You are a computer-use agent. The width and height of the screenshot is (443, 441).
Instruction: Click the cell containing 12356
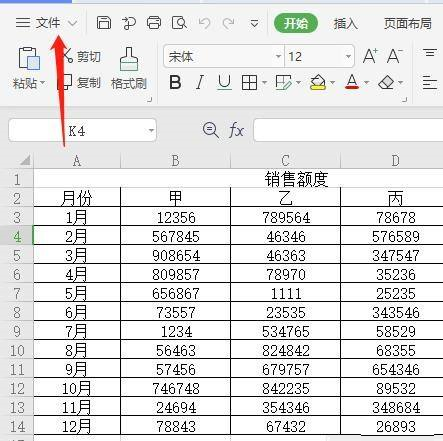tap(175, 217)
